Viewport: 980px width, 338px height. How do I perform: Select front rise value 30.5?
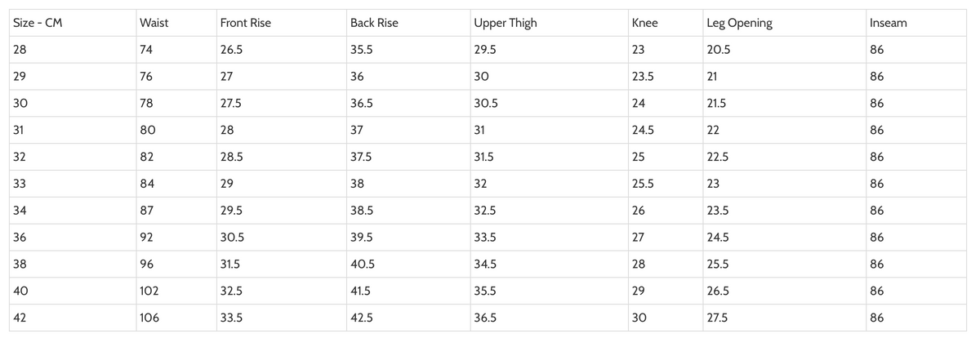(232, 238)
